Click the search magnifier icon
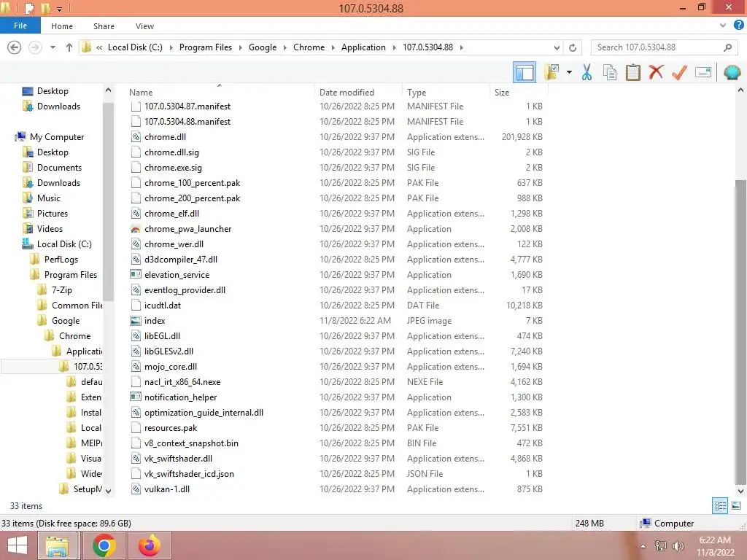This screenshot has height=560, width=747. click(x=727, y=47)
